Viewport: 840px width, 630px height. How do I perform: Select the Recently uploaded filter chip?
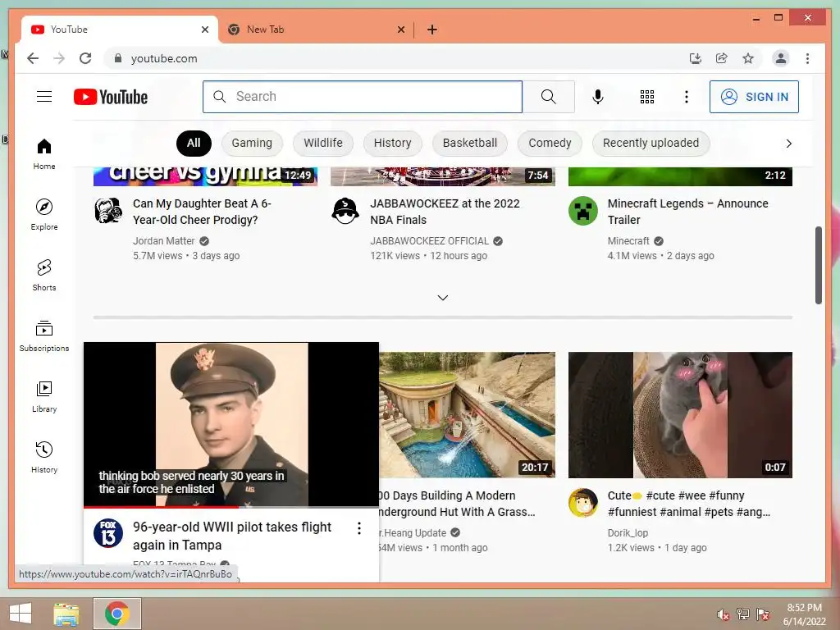[651, 143]
